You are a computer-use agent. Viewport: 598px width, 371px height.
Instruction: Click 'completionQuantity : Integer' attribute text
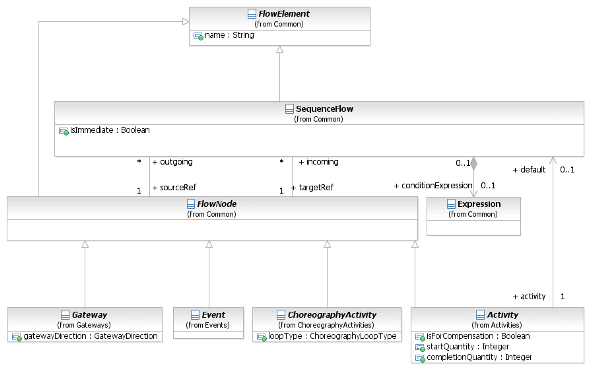[x=479, y=357]
